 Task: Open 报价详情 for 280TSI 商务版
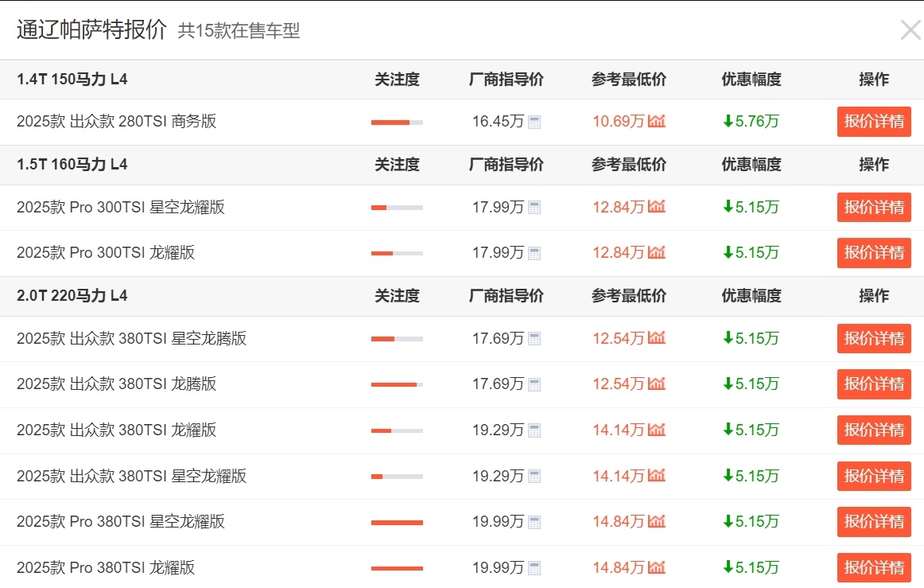[874, 122]
